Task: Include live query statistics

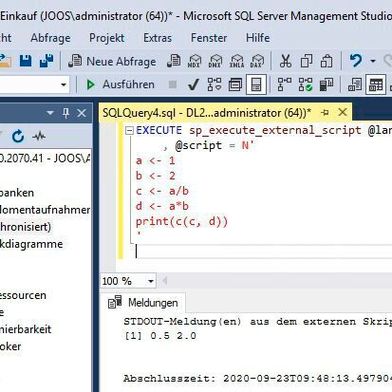Action: (x=305, y=85)
